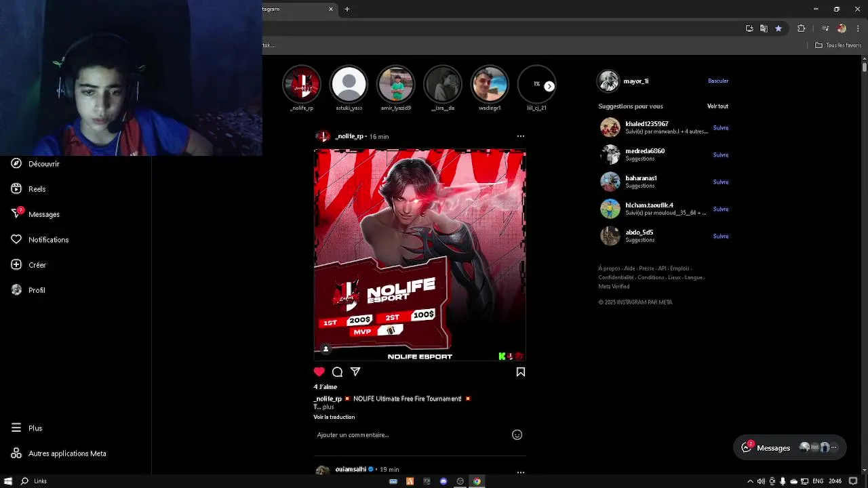868x488 pixels.
Task: Follow medreda6860 with Suivre
Action: coord(721,155)
